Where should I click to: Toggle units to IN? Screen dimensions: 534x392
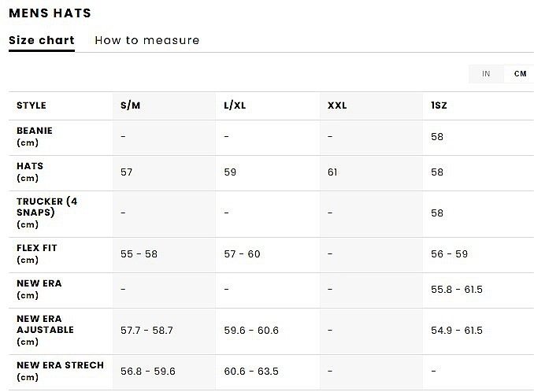pos(486,74)
